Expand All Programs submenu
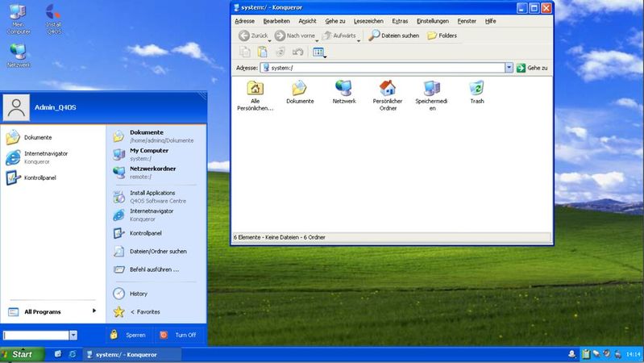This screenshot has height=363, width=644. 53,311
